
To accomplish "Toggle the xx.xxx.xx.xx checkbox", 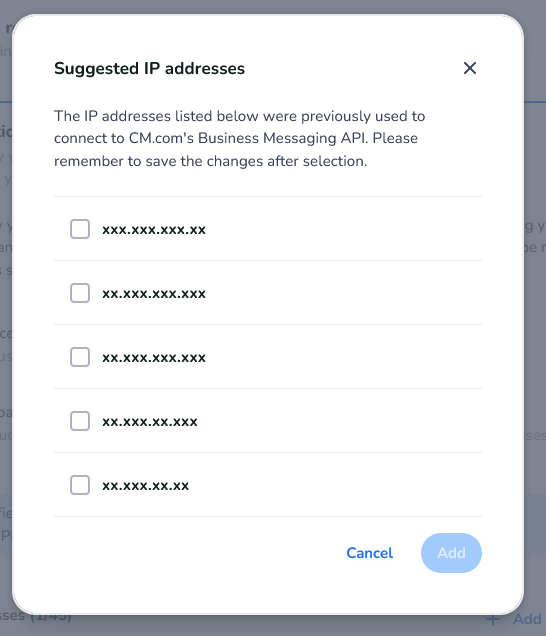I will (80, 485).
